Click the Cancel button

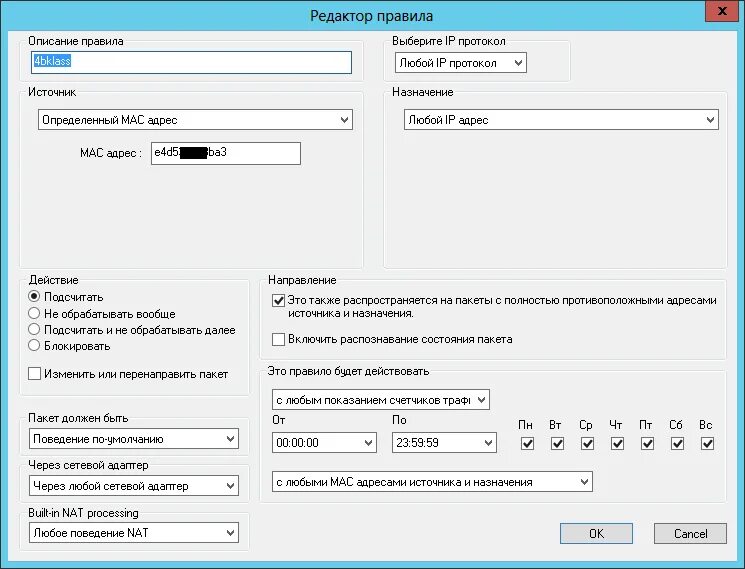click(x=690, y=533)
